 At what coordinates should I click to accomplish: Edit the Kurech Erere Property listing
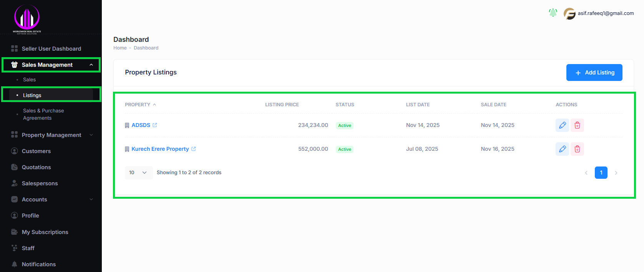click(x=562, y=149)
